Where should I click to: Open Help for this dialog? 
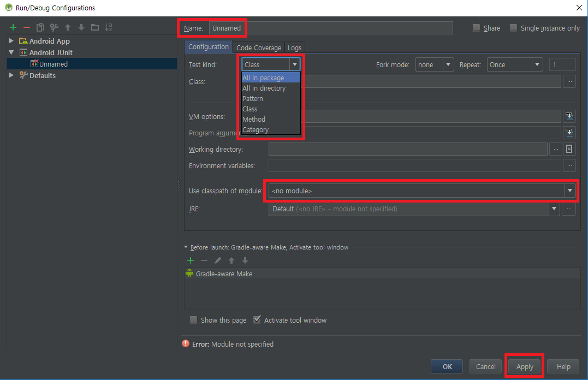(x=563, y=366)
